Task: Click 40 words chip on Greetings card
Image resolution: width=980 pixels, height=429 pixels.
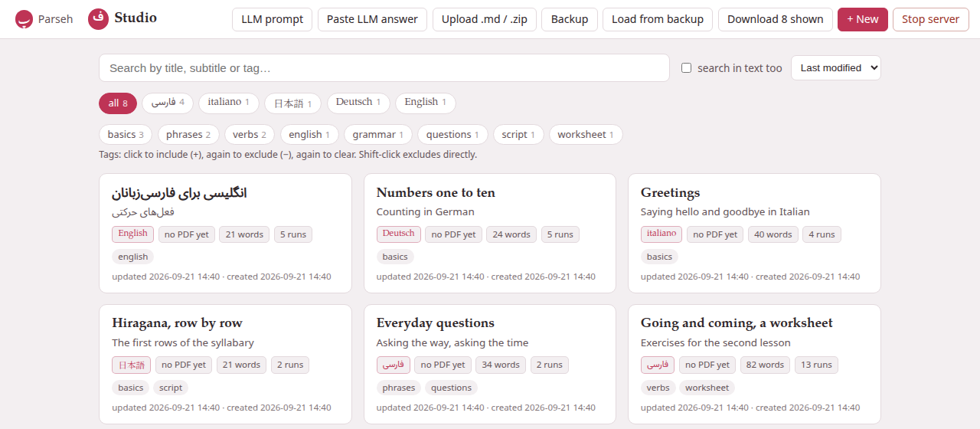Action: coord(773,234)
